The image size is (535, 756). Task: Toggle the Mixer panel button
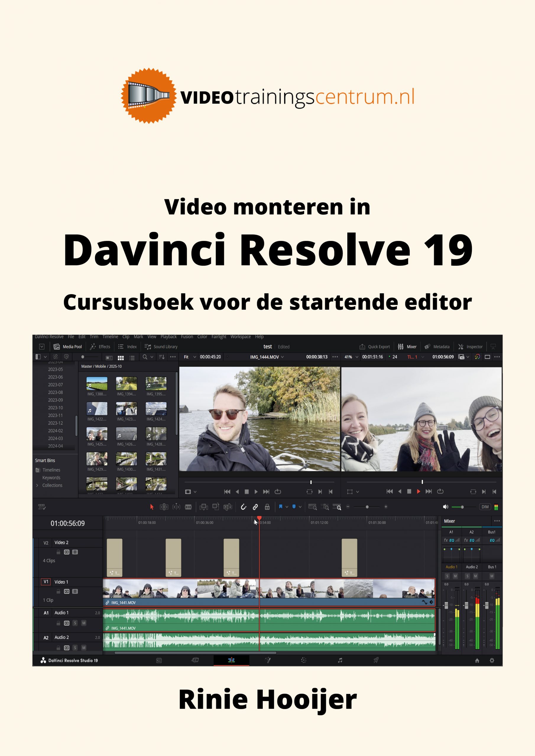(x=407, y=347)
